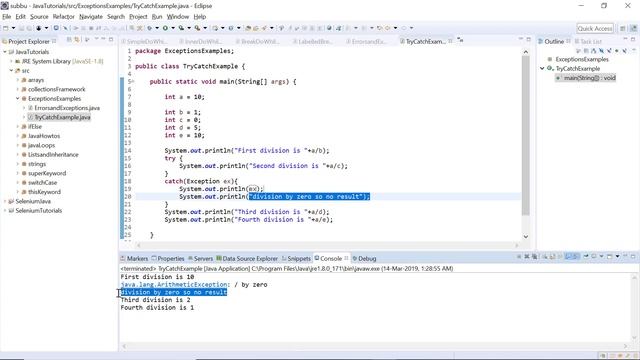Switch to the Data Source Explorer tab

pos(247,258)
